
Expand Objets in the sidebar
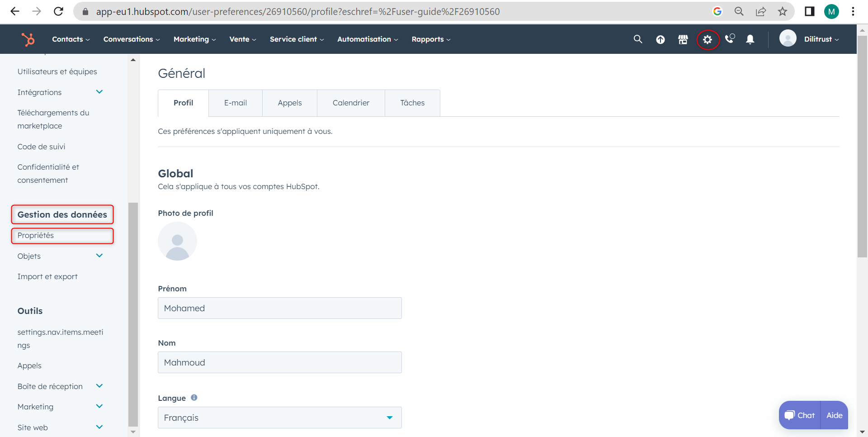99,256
